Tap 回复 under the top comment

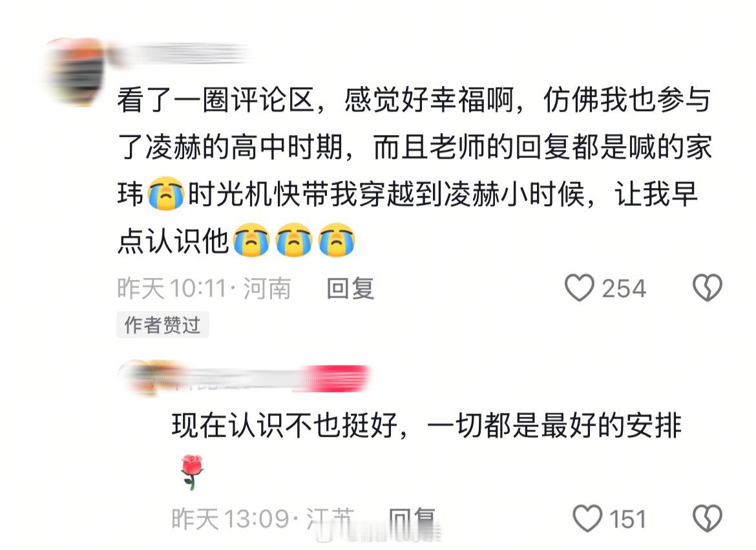point(350,288)
